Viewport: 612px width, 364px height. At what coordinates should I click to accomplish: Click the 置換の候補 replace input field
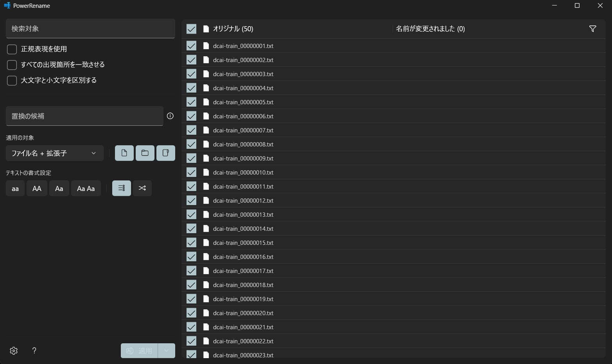pos(84,116)
